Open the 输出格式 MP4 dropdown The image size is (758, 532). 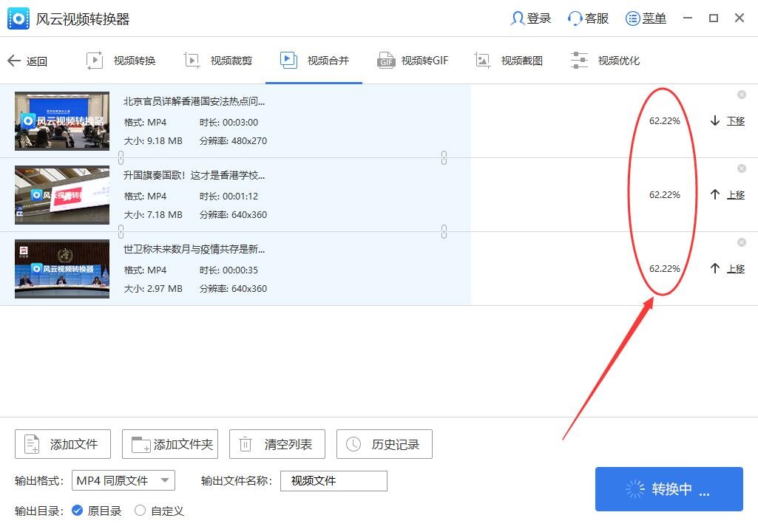123,480
